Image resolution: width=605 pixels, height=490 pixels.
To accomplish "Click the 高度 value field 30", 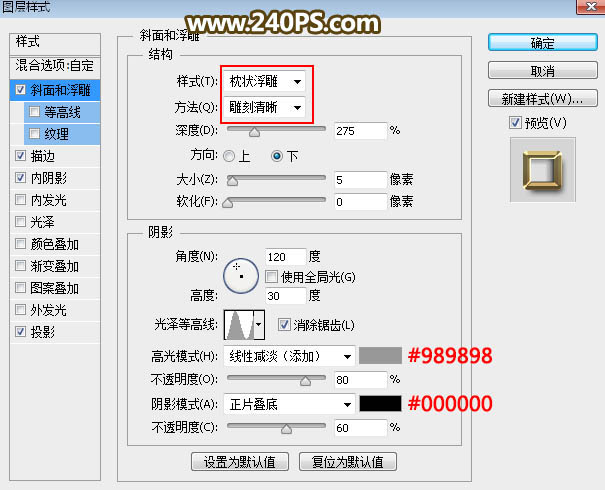I will [286, 296].
